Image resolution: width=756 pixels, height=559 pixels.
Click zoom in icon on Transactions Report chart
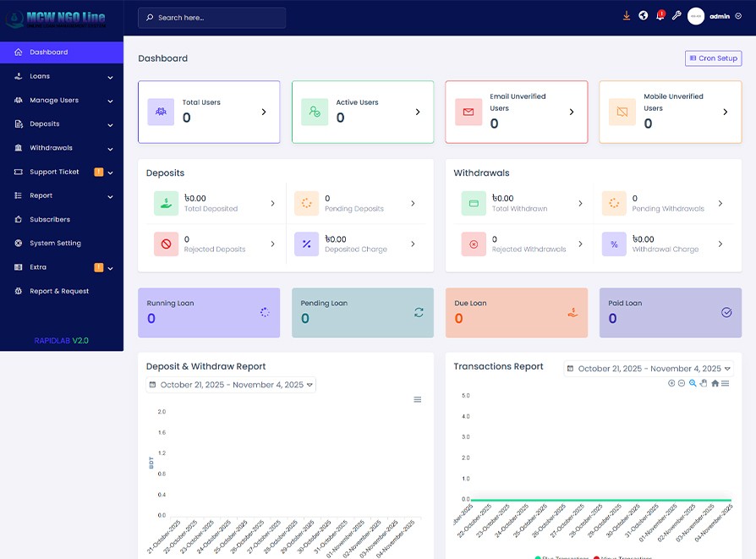[x=671, y=383]
